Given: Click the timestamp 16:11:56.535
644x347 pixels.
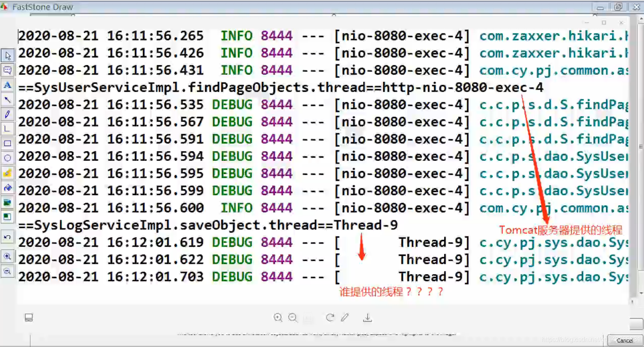Looking at the screenshot, I should (x=155, y=105).
